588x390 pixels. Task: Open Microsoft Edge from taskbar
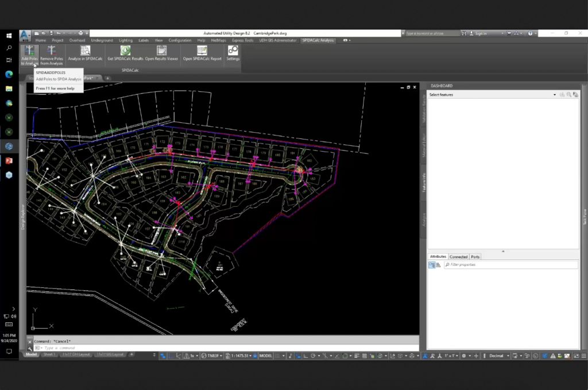coord(9,74)
